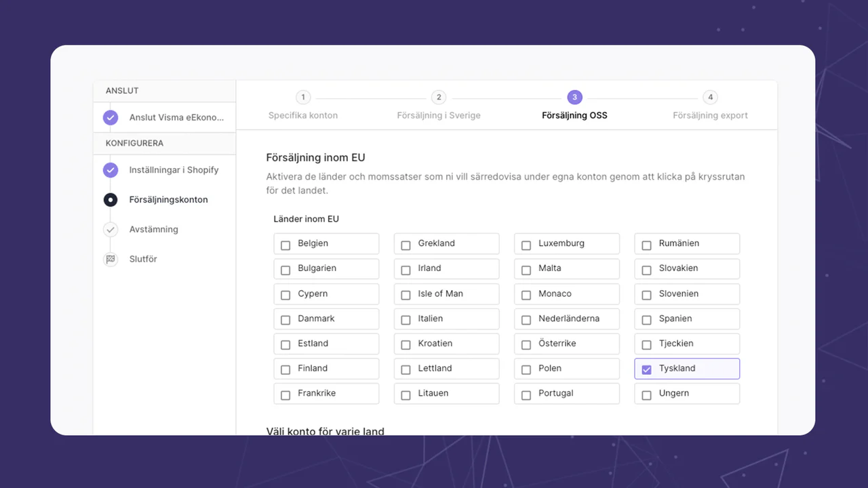Tick the Frankrike checkbox
This screenshot has height=488, width=868.
tap(285, 394)
